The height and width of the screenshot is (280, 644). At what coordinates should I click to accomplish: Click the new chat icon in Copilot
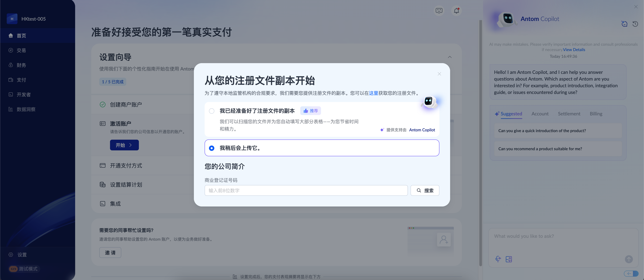click(x=624, y=24)
